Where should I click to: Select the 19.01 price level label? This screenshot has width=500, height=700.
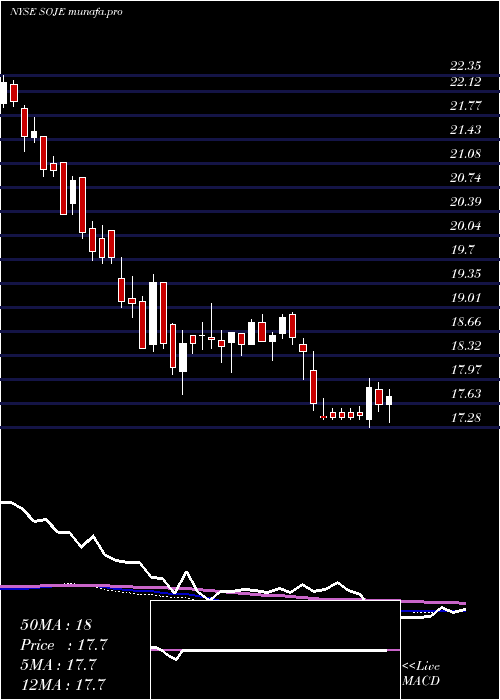465,298
